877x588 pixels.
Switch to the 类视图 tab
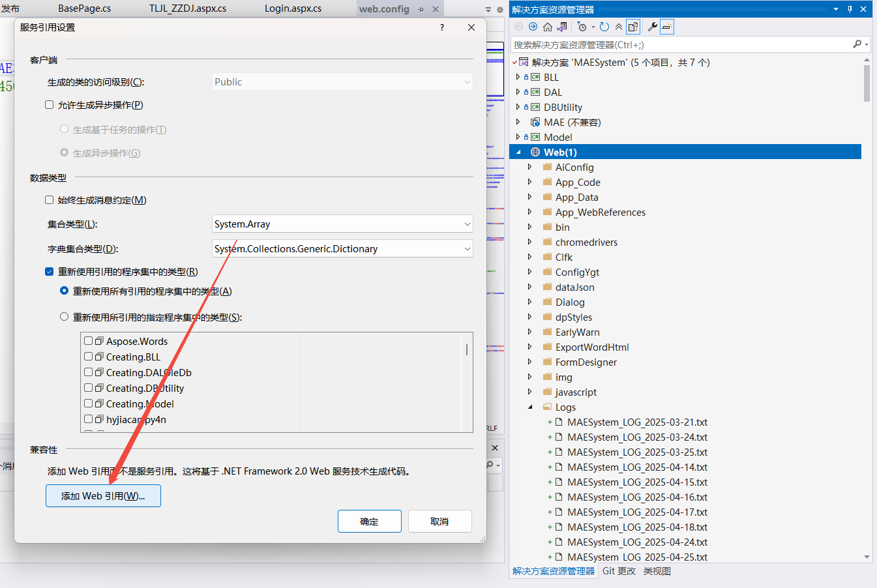[x=657, y=571]
